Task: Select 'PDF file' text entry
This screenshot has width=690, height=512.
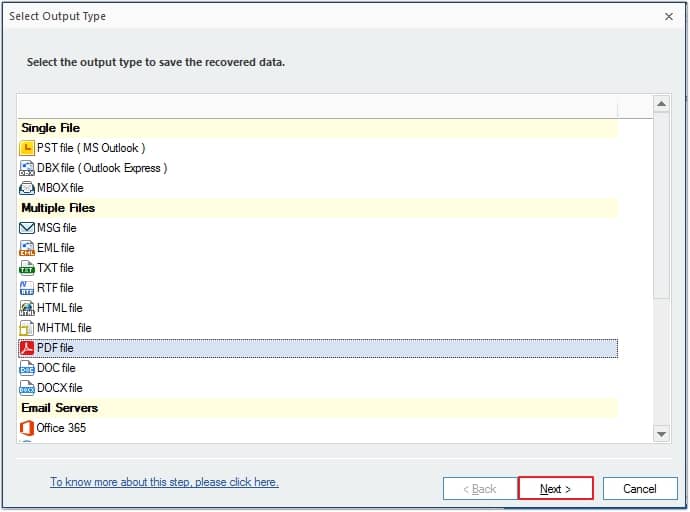Action: pos(55,348)
